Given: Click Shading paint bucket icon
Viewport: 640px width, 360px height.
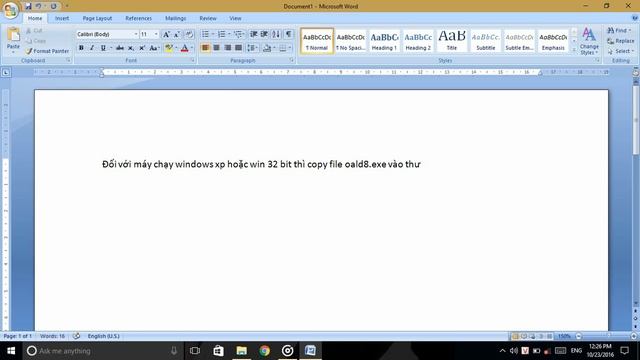Looking at the screenshot, I should tap(267, 48).
